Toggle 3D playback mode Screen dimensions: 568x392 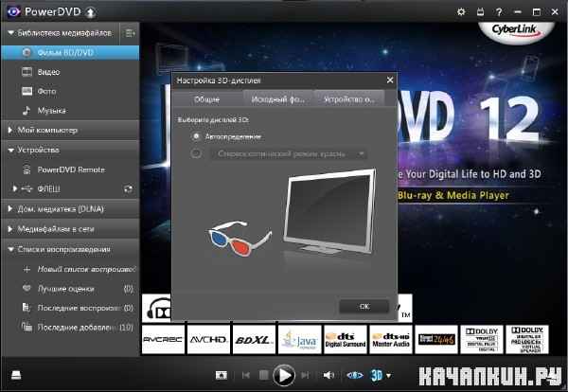tap(377, 375)
